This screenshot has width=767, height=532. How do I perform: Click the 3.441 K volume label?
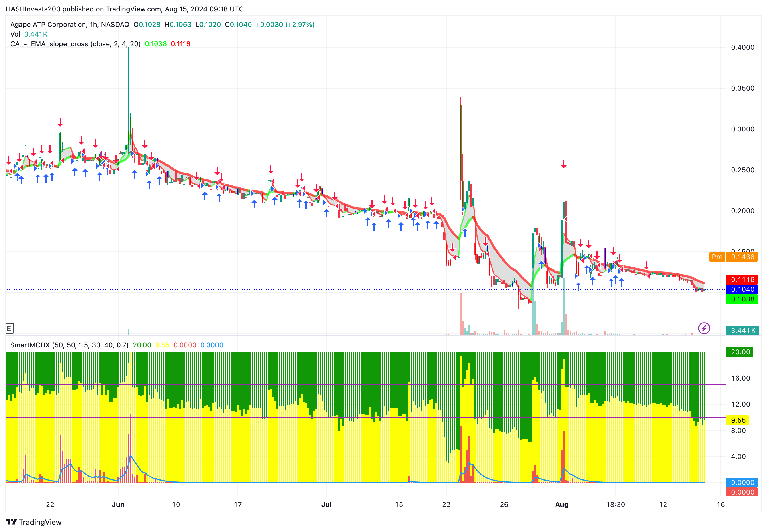pos(742,330)
